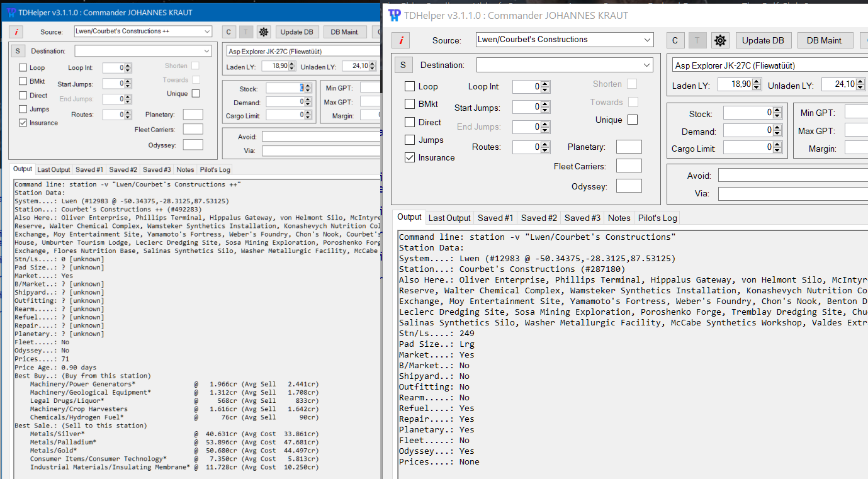Enable the Unique checkbox in the right window
This screenshot has width=868, height=479.
pos(633,120)
